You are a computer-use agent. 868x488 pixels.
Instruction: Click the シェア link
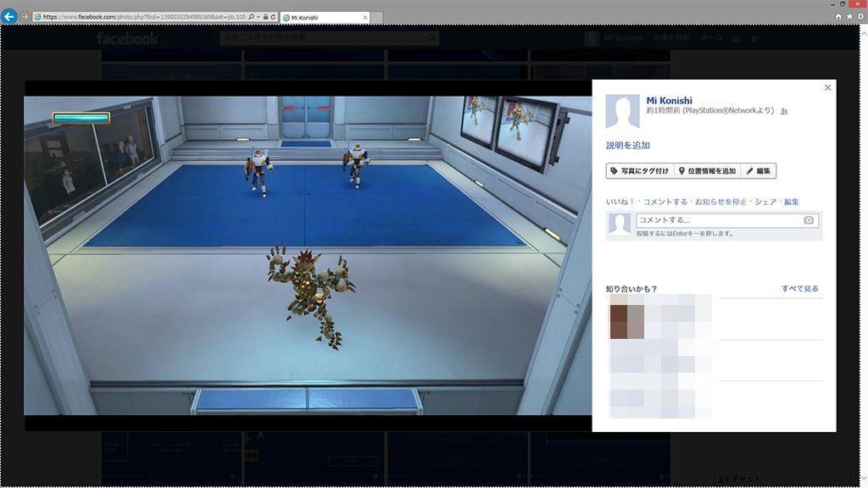click(x=765, y=202)
